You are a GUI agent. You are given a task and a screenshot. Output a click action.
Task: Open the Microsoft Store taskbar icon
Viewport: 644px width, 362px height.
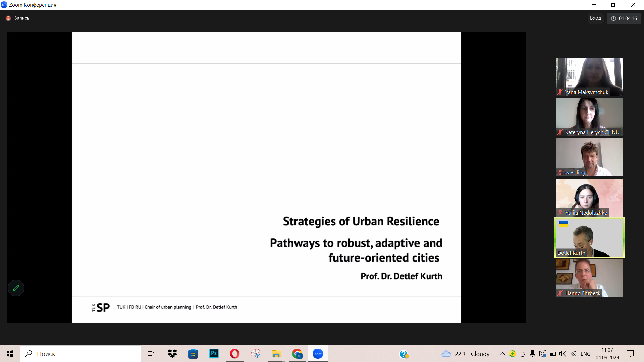click(193, 354)
